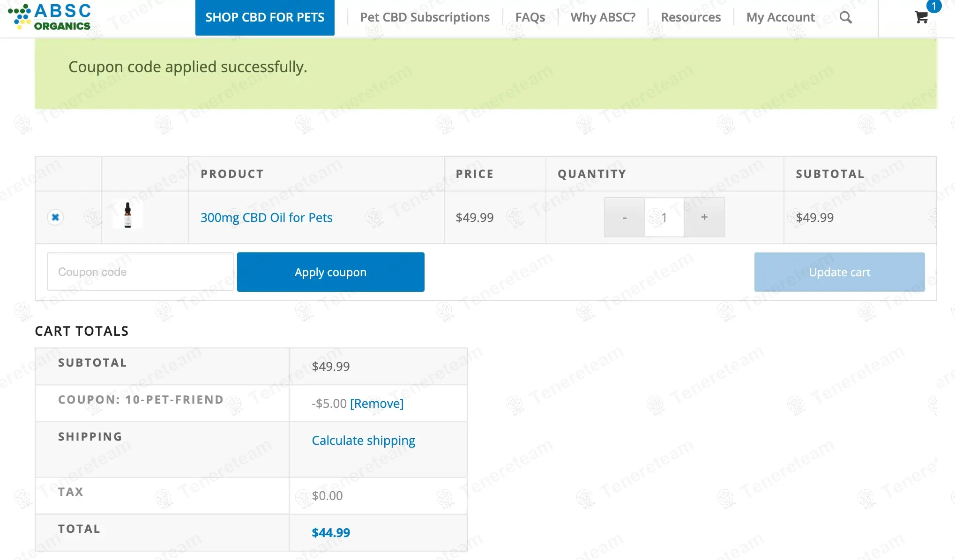
Task: Click the cart item count badge
Action: pyautogui.click(x=933, y=6)
